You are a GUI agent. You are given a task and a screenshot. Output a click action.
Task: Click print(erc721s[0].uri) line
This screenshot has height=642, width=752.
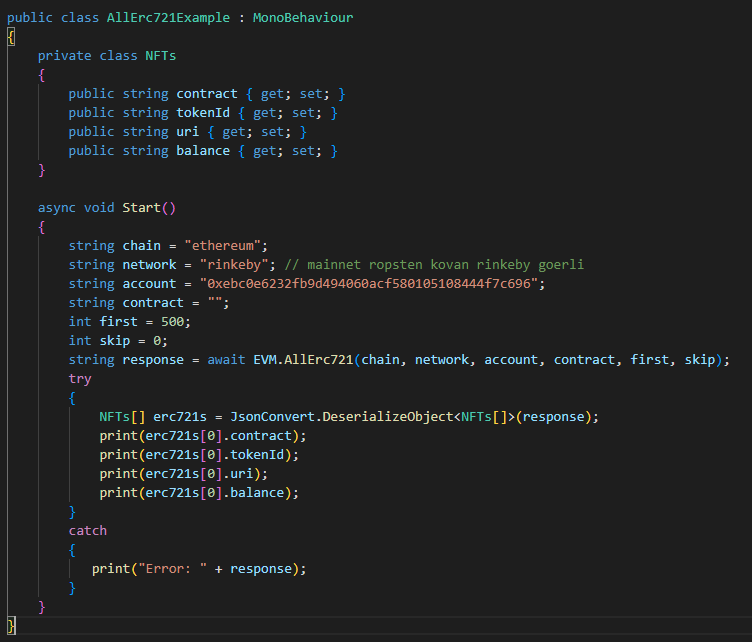tap(184, 474)
